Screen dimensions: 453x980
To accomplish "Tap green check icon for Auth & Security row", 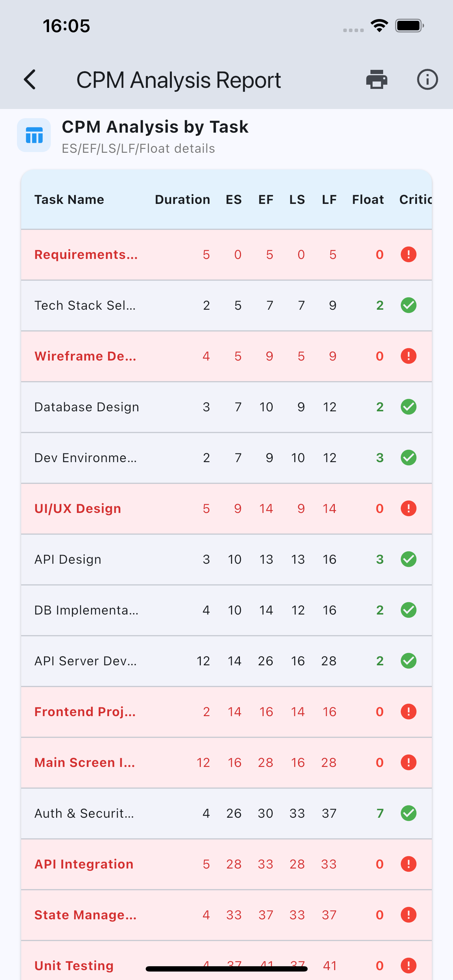I will pos(408,813).
